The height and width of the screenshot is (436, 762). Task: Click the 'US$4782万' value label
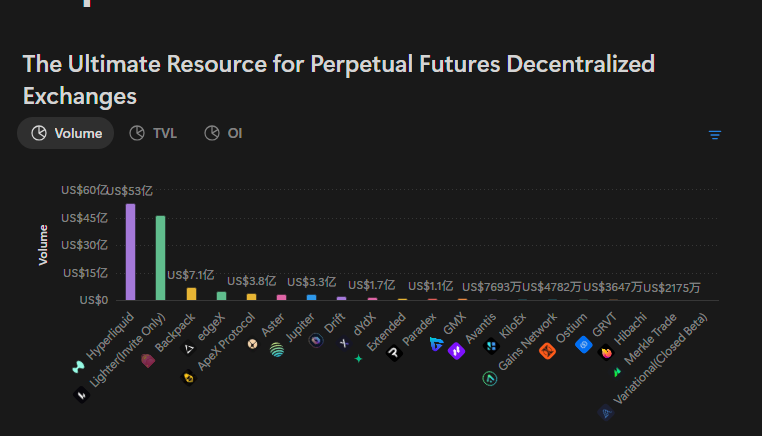click(552, 287)
